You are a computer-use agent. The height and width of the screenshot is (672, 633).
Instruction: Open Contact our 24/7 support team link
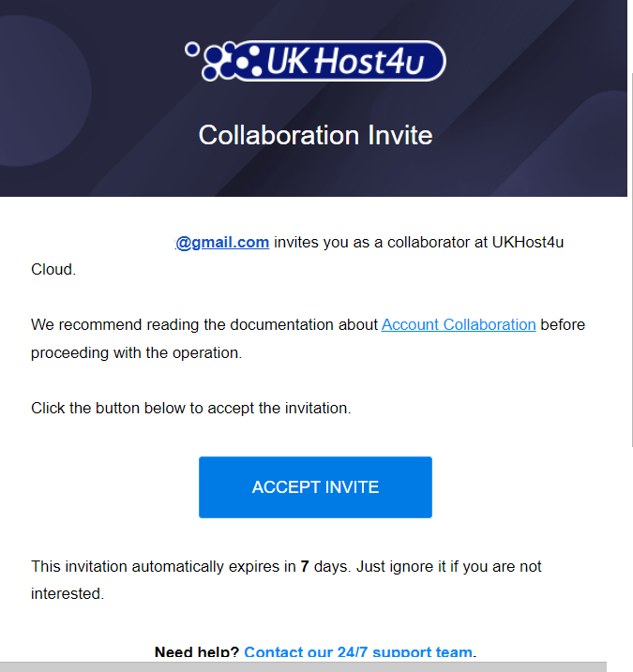360,652
